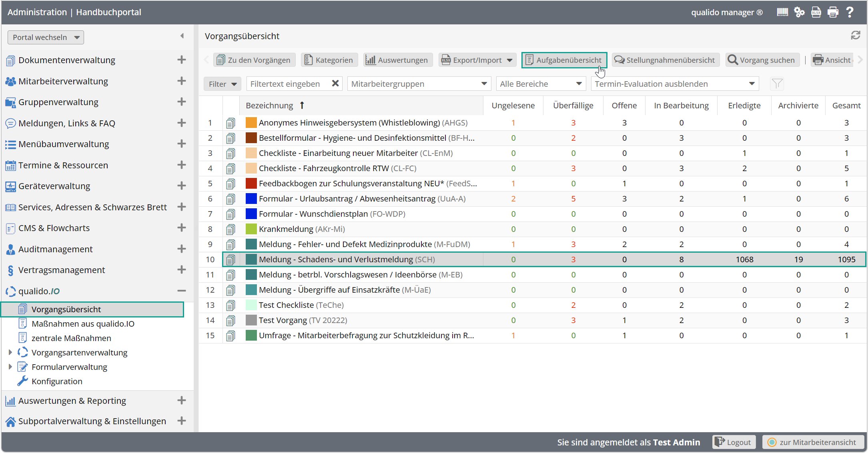Select Vorgangsübersicht in sidebar

pos(92,309)
